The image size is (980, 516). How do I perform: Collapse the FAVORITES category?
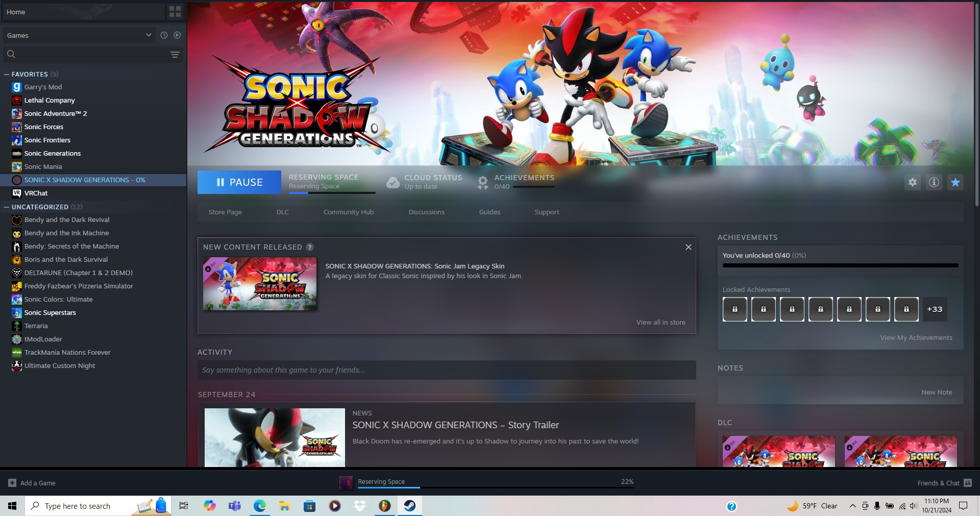pos(7,75)
